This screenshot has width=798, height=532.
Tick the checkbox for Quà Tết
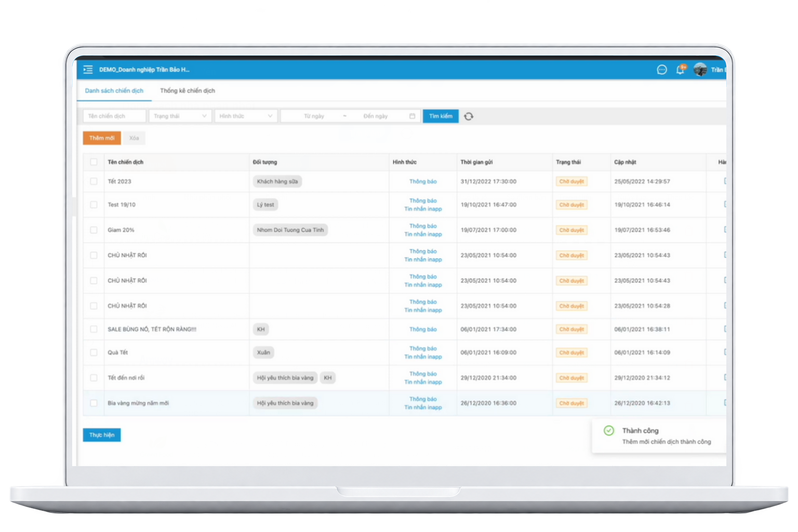94,352
